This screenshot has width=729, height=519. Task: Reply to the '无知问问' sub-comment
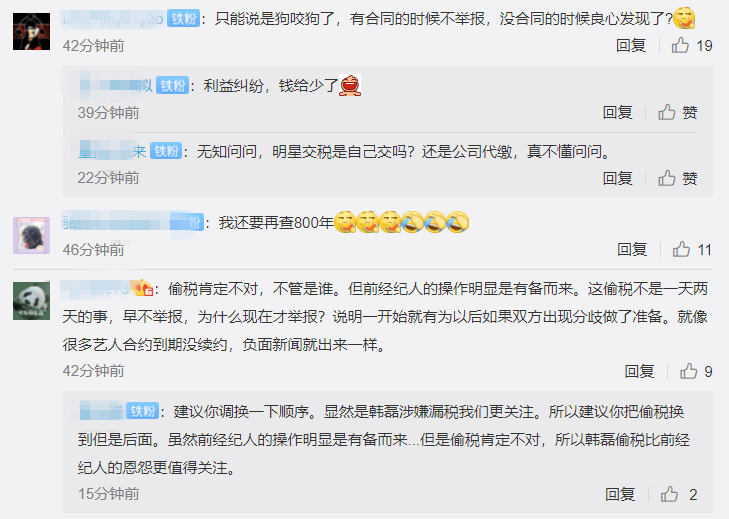[617, 178]
